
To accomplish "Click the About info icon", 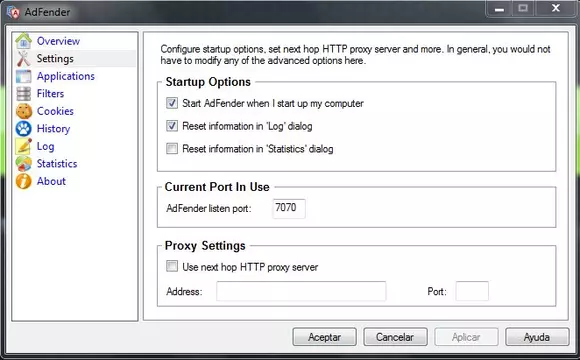I will pos(23,181).
